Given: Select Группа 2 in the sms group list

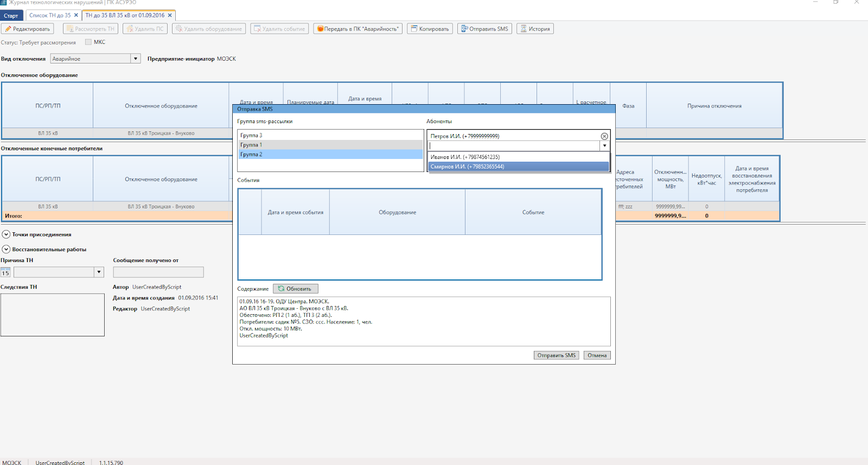Looking at the screenshot, I should pos(330,155).
